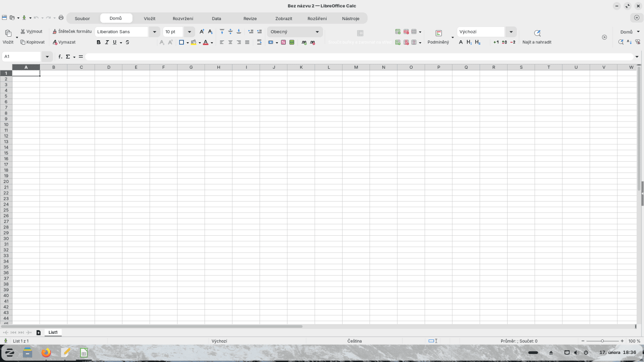Click the print icon in the top toolbar
Screen dimensions: 644x362
(61, 18)
